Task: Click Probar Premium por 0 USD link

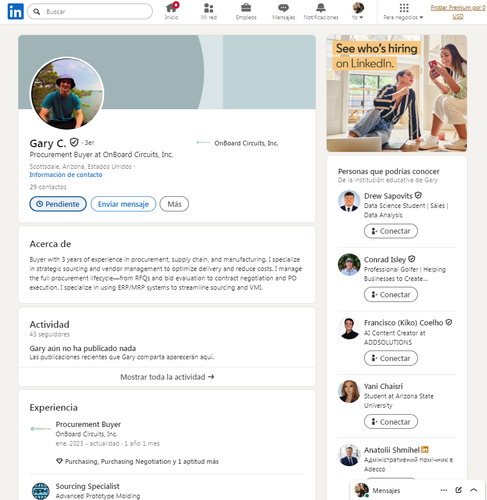Action: [458, 12]
